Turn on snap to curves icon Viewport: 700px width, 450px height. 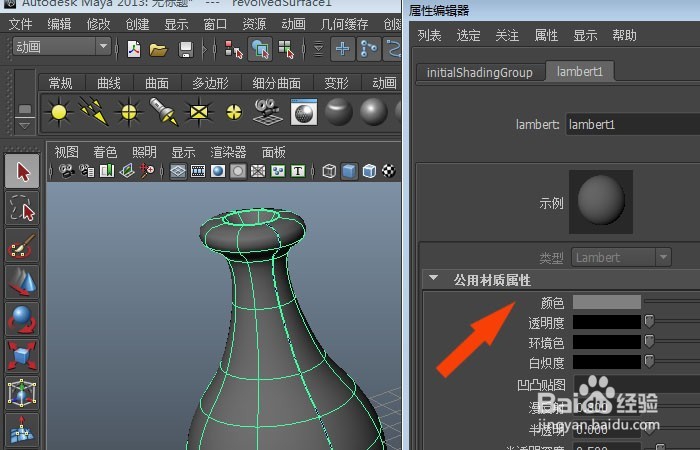pyautogui.click(x=369, y=49)
